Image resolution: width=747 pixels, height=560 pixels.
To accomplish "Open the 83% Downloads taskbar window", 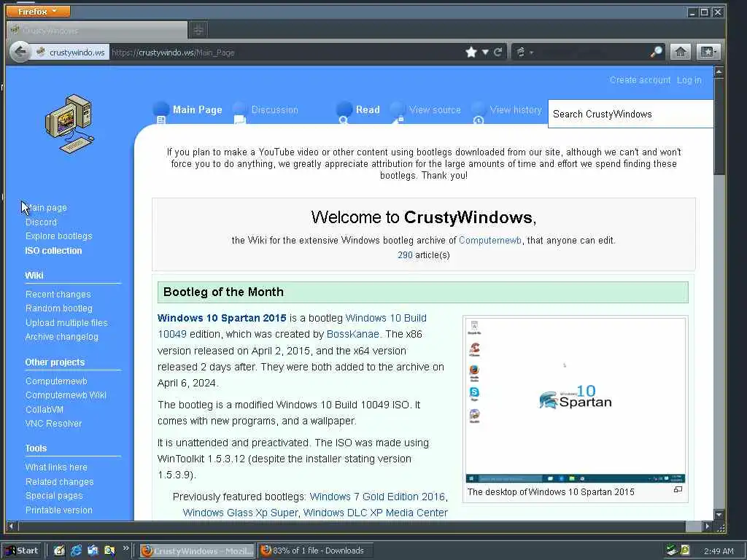I will point(315,551).
